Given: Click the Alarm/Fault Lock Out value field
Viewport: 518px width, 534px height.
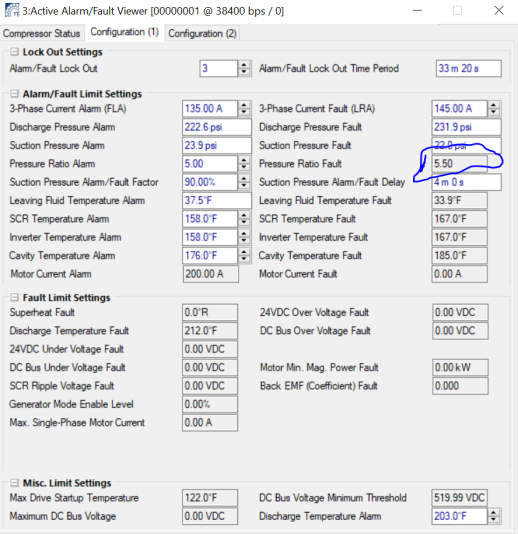Looking at the screenshot, I should (219, 68).
